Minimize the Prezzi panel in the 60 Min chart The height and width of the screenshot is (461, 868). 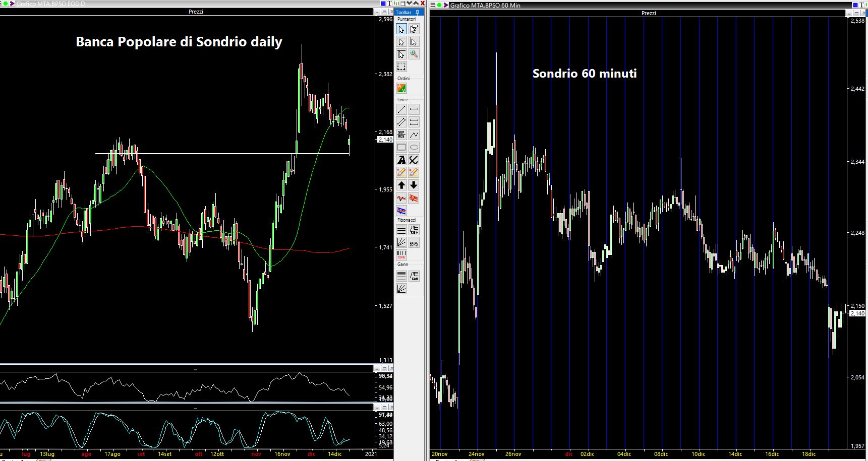tap(849, 14)
